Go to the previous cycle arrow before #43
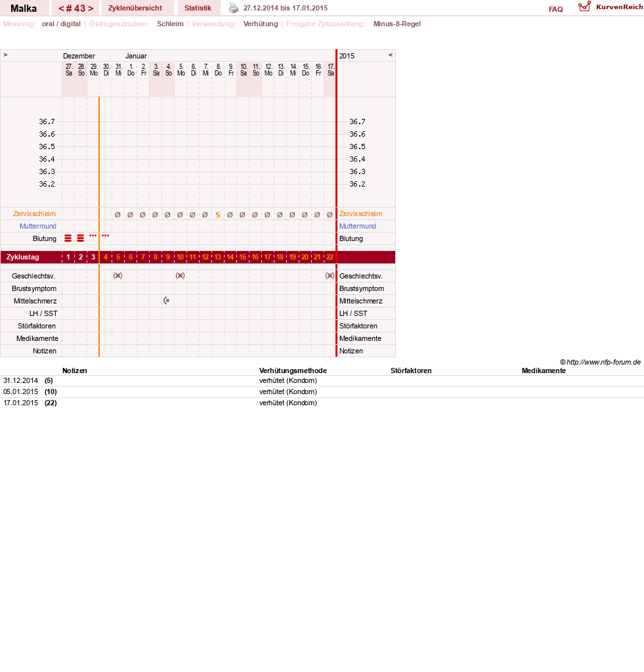The width and height of the screenshot is (644, 672). (x=61, y=8)
